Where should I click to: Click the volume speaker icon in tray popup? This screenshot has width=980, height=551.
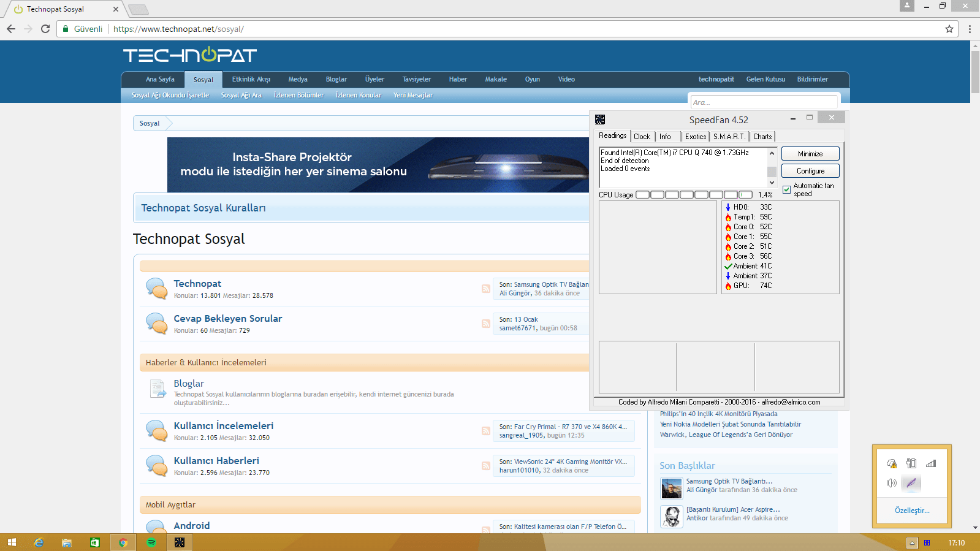click(x=892, y=483)
